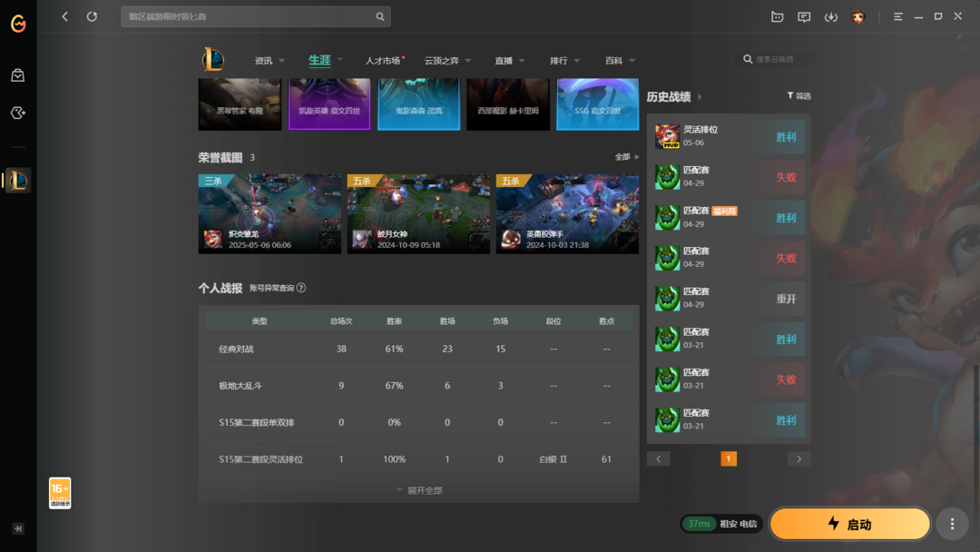This screenshot has width=980, height=552.
Task: Click 37ms 祖安 电信 server status
Action: (x=721, y=524)
